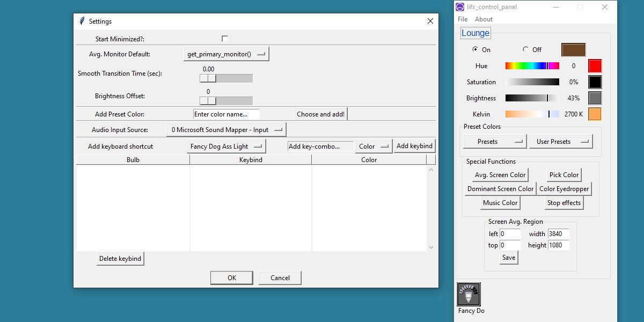Screen dimensions: 644x322
Task: Click the Fancy Do bulb icon
Action: [x=469, y=294]
